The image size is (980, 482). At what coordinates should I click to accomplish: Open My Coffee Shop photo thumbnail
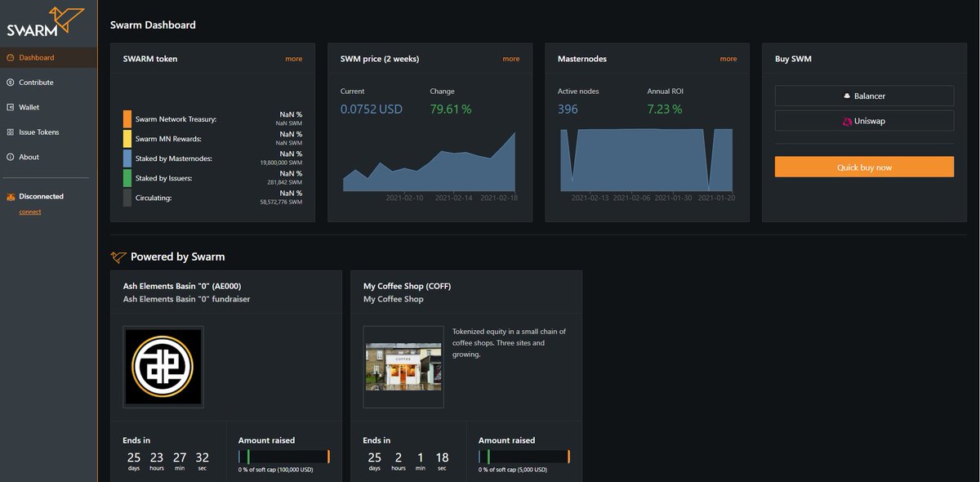[x=403, y=367]
